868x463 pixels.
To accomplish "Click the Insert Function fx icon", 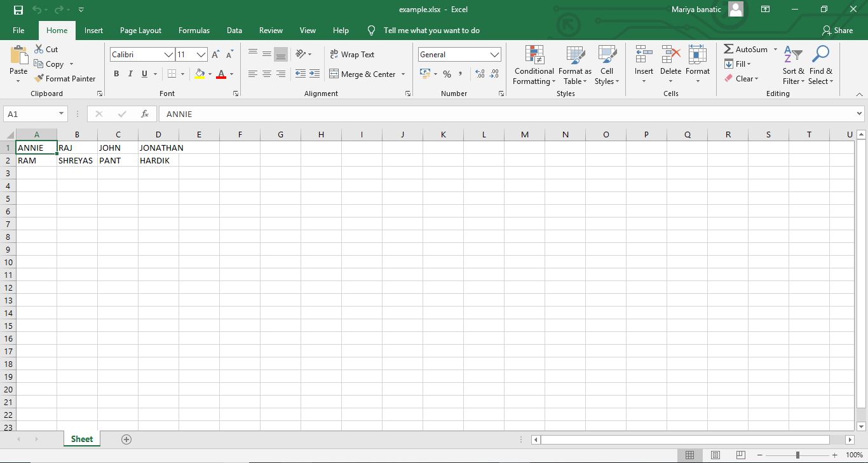I will [145, 114].
